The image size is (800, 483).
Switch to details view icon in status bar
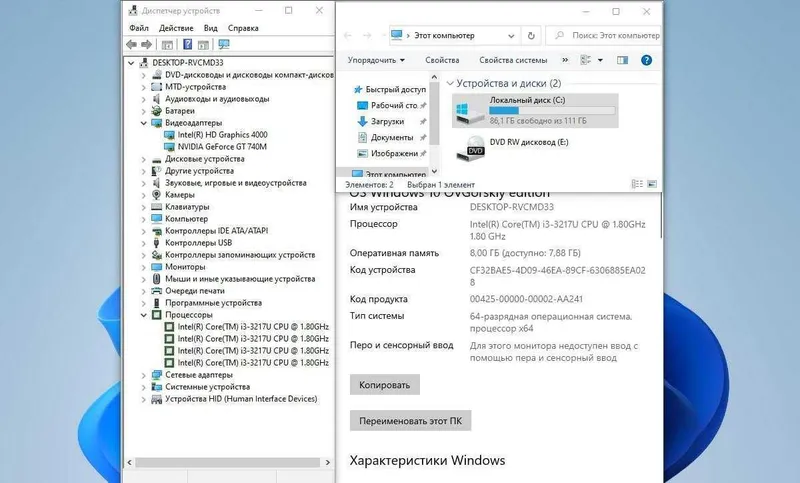637,184
